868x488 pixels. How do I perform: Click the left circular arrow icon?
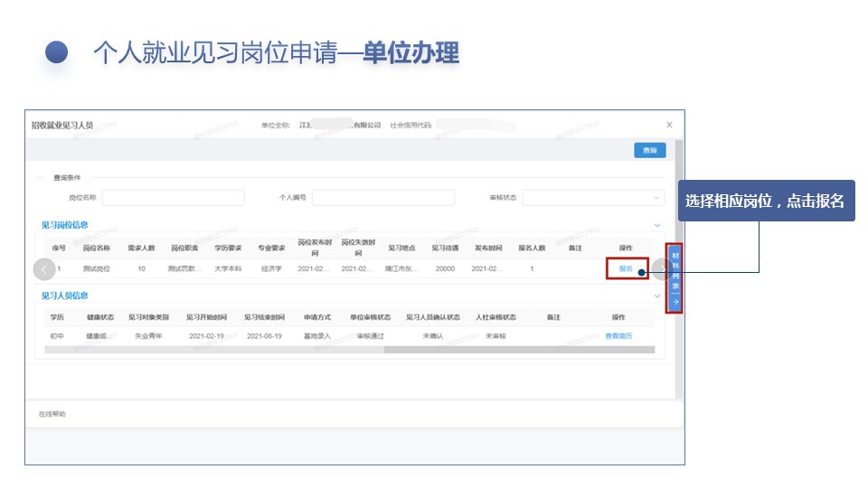point(44,268)
